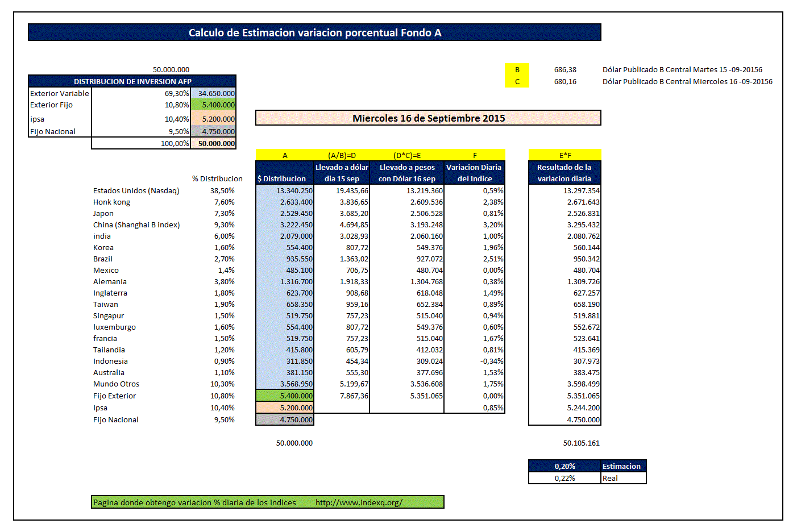The image size is (797, 532).
Task: Click the Indonesia index variation -0,34%
Action: [x=492, y=361]
